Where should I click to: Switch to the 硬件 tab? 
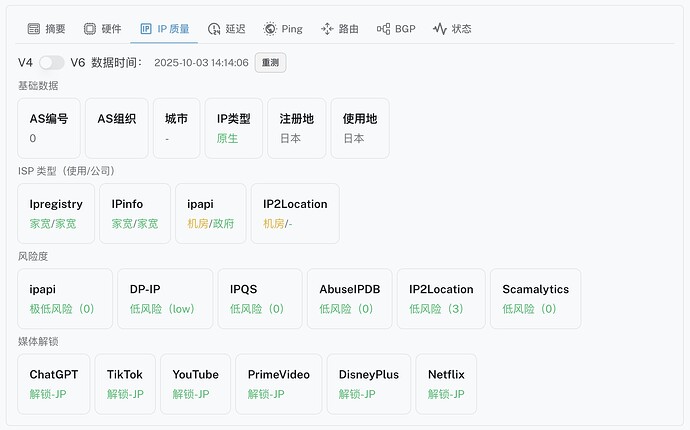(x=103, y=29)
